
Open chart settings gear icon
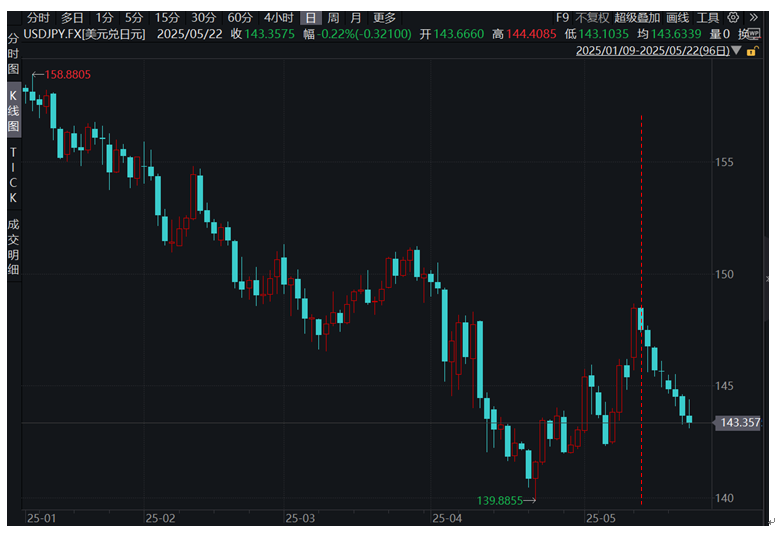pos(733,18)
